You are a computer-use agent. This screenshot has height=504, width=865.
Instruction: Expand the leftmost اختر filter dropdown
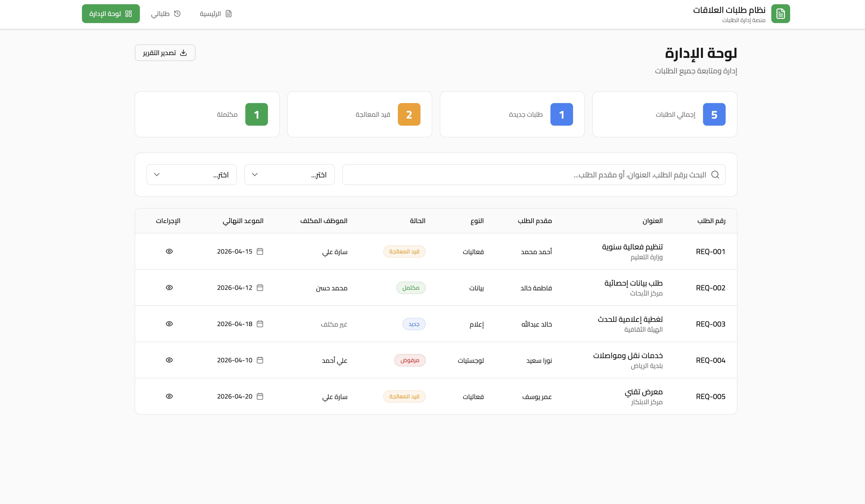click(191, 175)
